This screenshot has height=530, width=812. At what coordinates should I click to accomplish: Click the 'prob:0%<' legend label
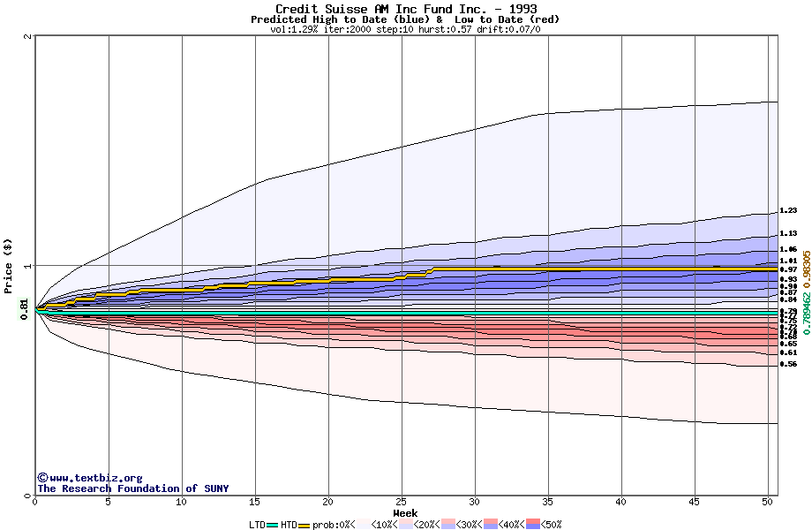334,525
